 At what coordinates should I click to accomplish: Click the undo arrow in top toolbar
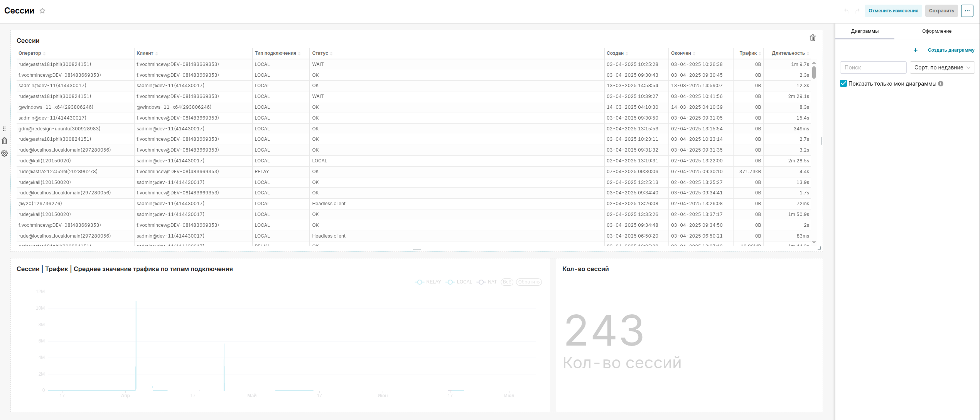click(x=846, y=11)
